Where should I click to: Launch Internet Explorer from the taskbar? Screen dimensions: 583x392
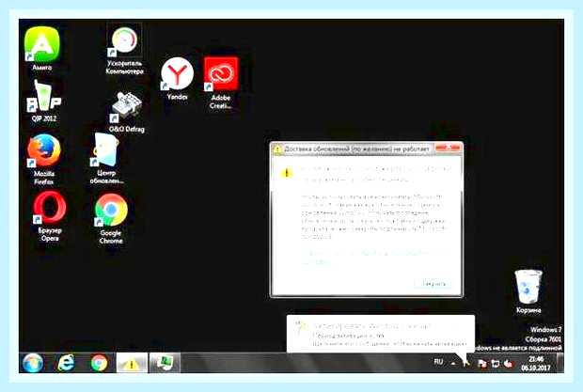click(66, 363)
